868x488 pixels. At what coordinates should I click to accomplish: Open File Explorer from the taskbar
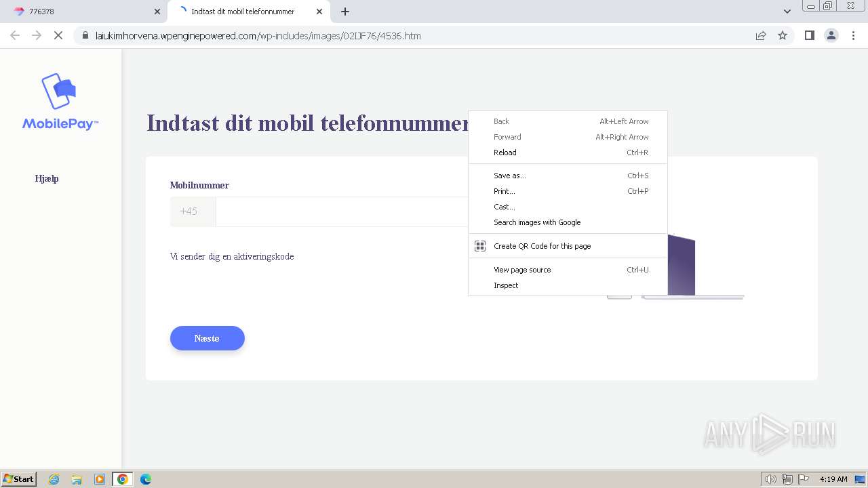click(77, 479)
